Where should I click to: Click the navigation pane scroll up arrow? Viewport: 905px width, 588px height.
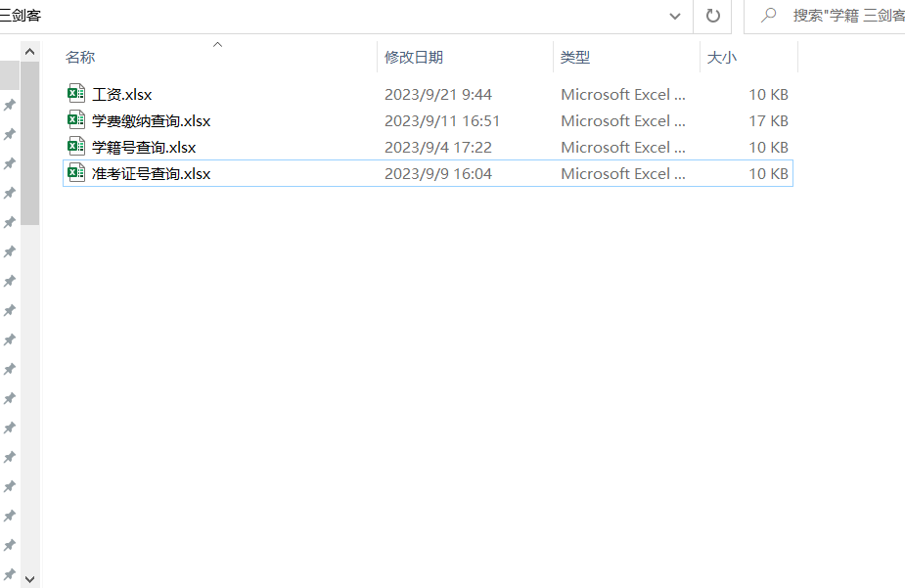point(30,52)
